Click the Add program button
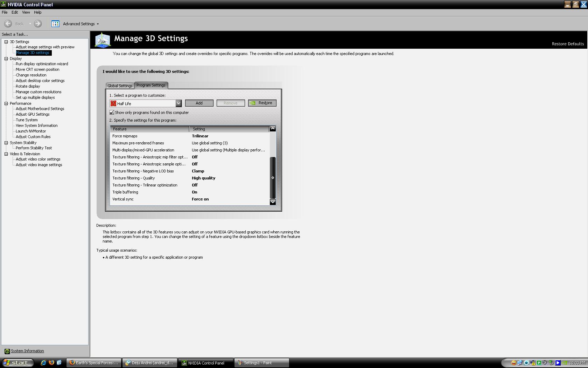588x368 pixels. (x=199, y=103)
